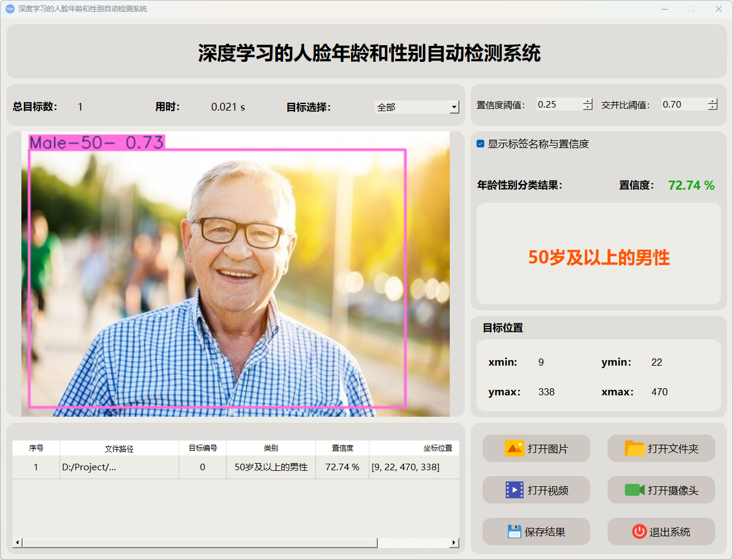733x560 pixels.
Task: Increase the IoU threshold with up arrow
Action: [713, 101]
